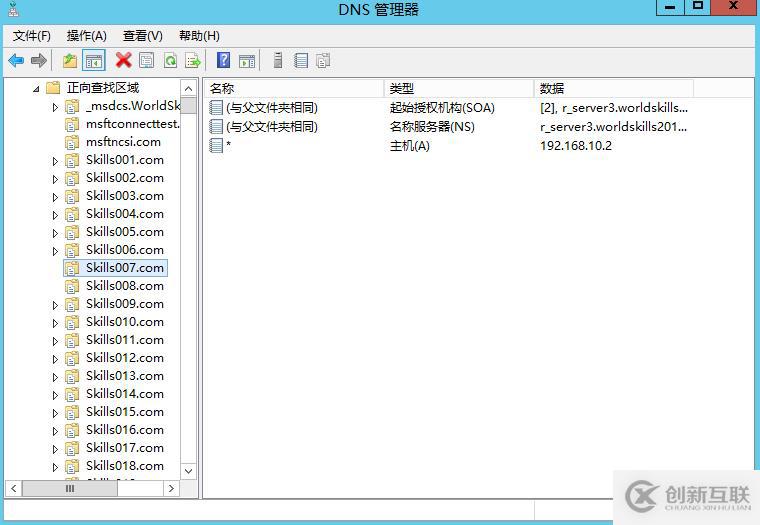Collapse the 正向查找区域 node
The image size is (760, 525).
(x=36, y=89)
